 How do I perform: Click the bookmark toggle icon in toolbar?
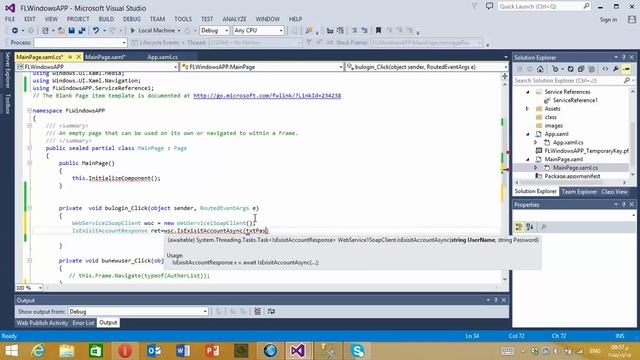click(x=378, y=31)
